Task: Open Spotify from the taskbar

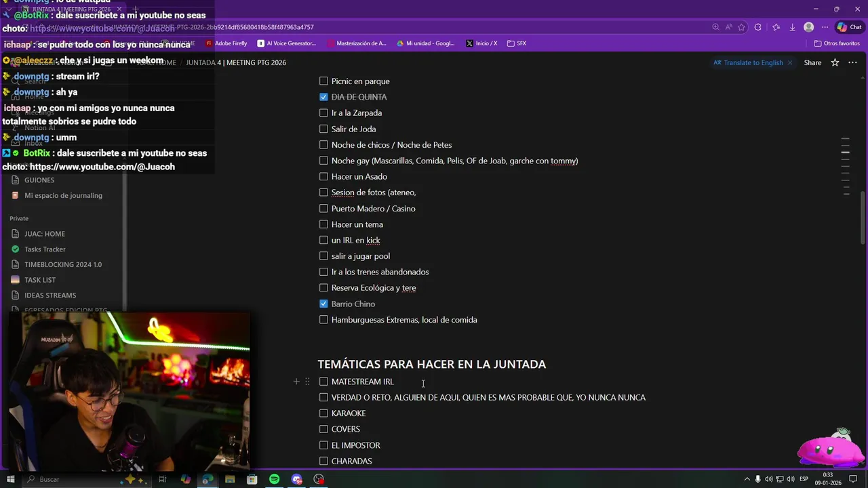Action: click(x=274, y=479)
